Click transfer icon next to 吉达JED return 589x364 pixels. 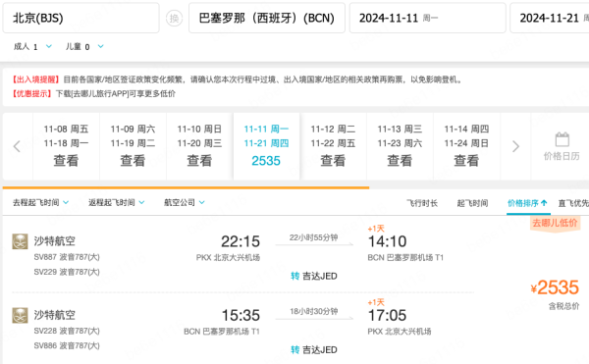click(294, 349)
